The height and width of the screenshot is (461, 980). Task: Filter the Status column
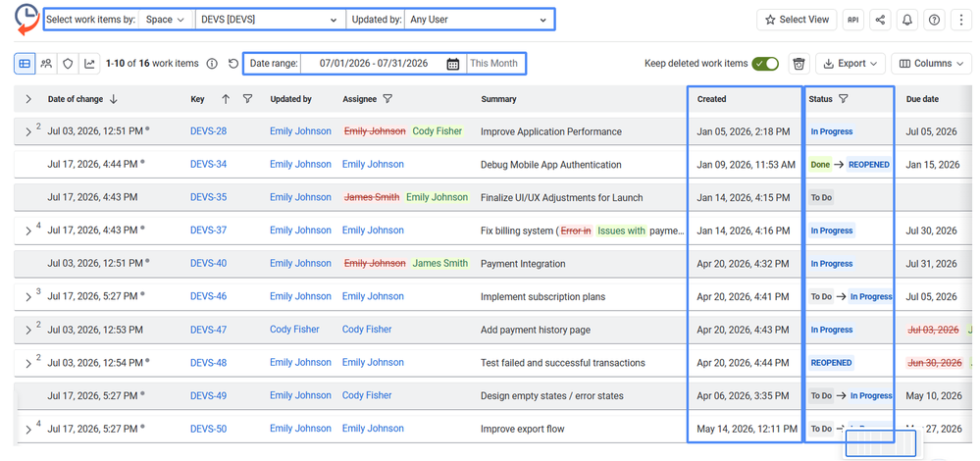tap(843, 99)
